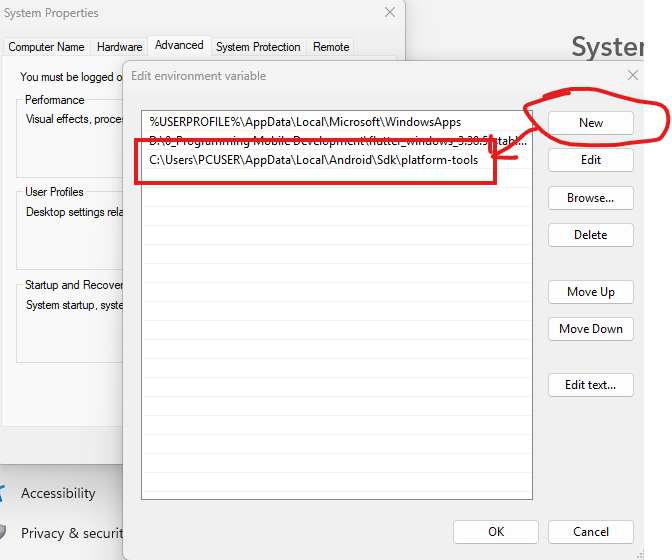Open Privacy & security settings item
Screen dimensions: 672x560
coord(70,533)
